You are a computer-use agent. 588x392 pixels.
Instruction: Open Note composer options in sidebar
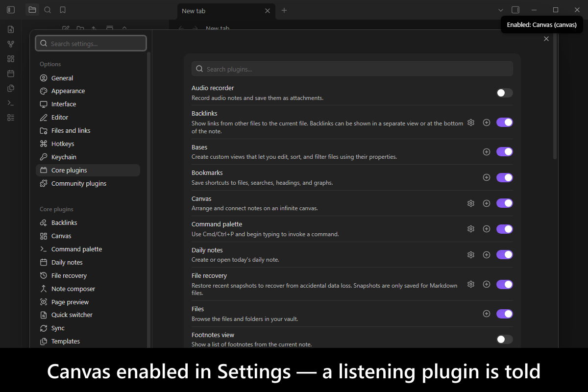(88, 289)
